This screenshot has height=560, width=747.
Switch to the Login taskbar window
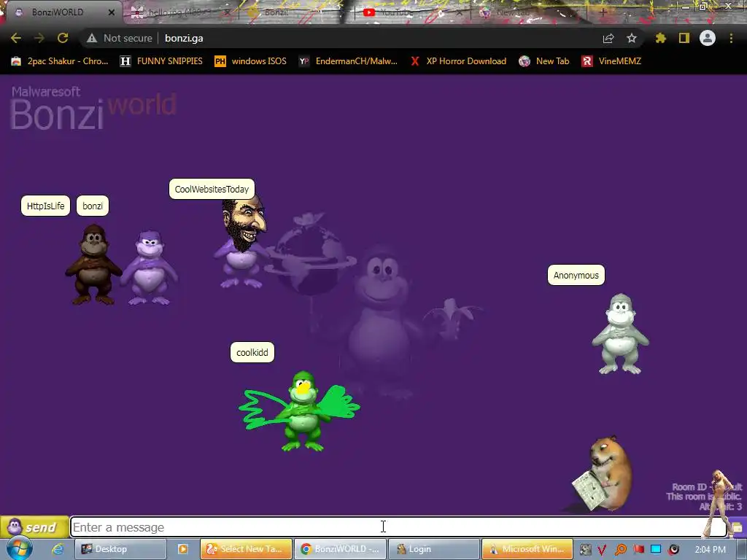point(434,549)
